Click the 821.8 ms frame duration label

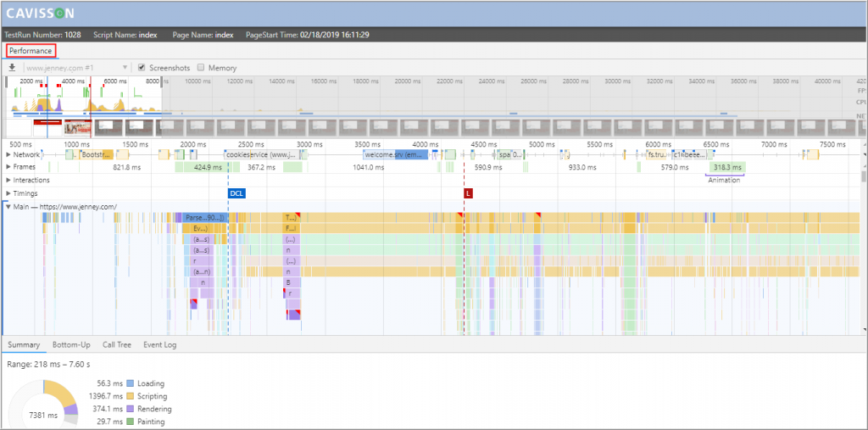(127, 167)
